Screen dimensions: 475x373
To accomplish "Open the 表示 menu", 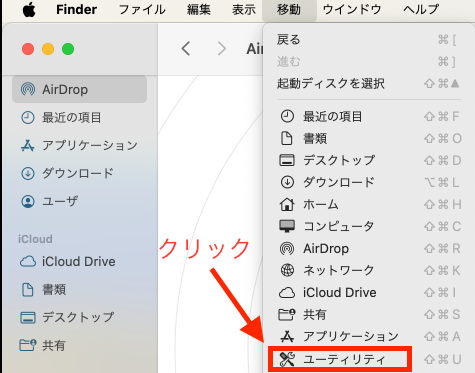I will click(x=244, y=9).
